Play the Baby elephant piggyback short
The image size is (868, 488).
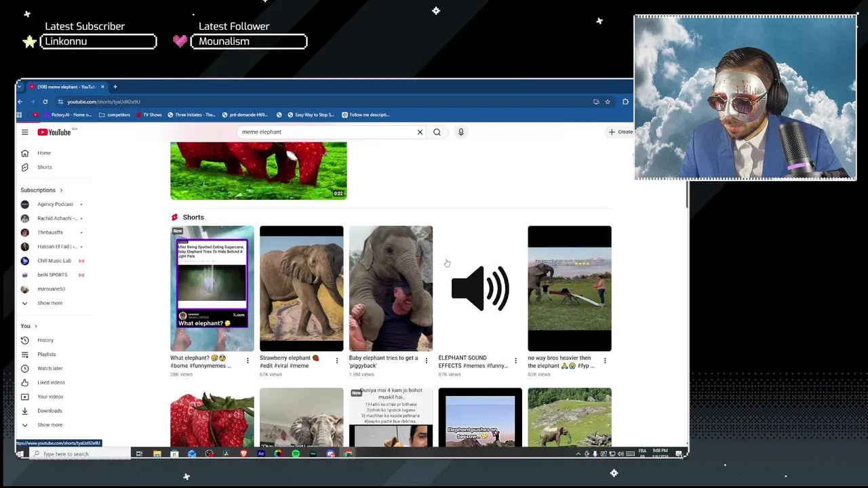391,289
